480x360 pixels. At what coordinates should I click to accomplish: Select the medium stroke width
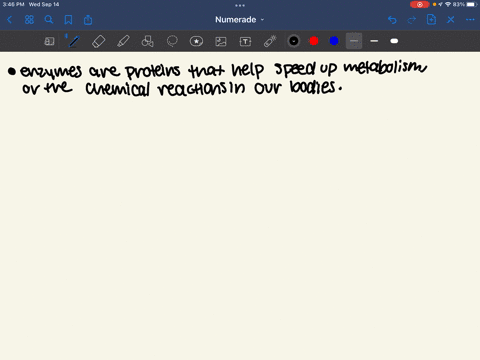click(x=374, y=41)
